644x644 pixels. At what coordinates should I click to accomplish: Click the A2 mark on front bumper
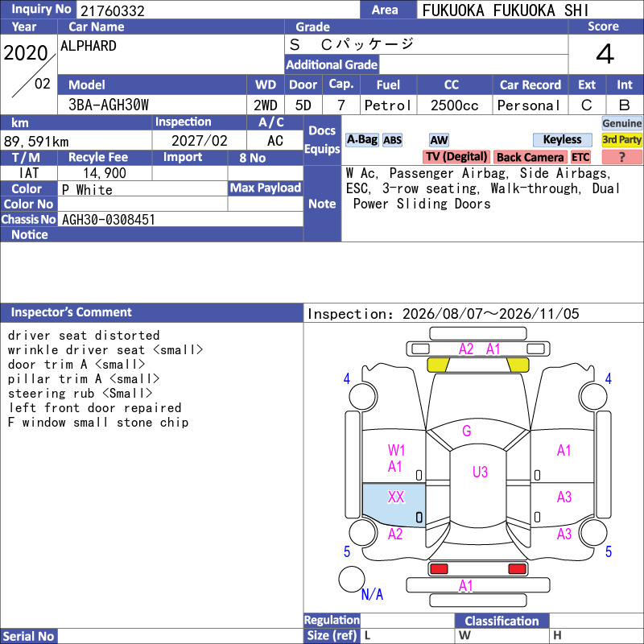pyautogui.click(x=466, y=349)
